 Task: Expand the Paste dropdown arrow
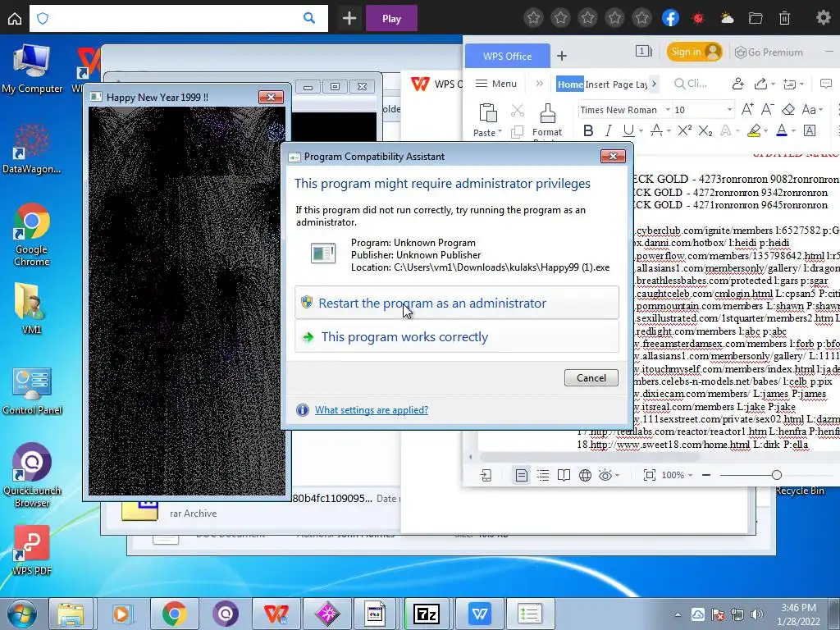500,132
